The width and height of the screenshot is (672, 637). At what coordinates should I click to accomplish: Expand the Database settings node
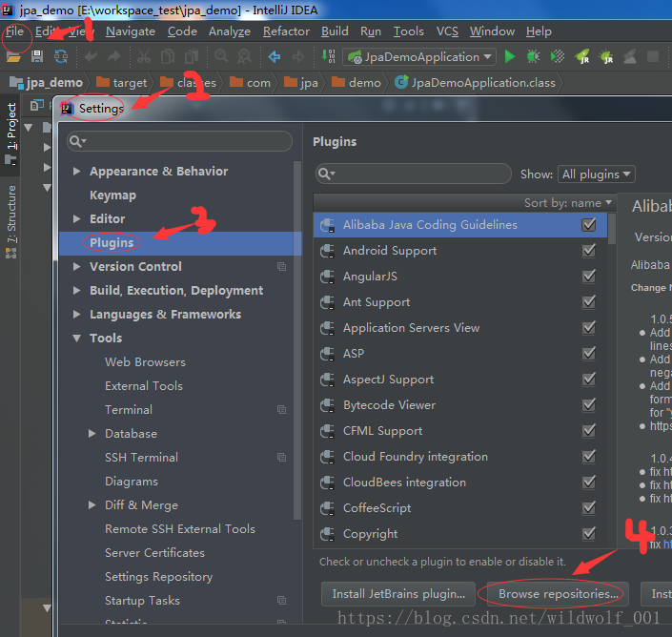click(x=92, y=433)
